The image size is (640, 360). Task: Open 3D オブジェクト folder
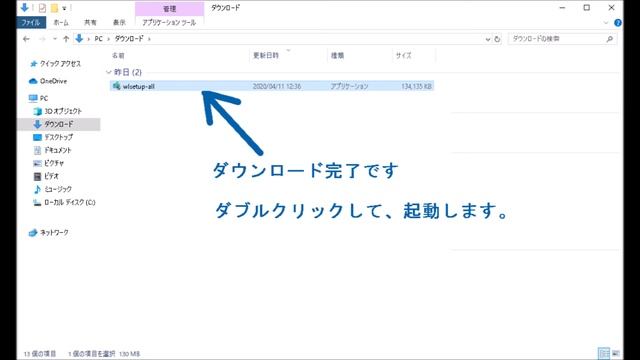[58, 111]
